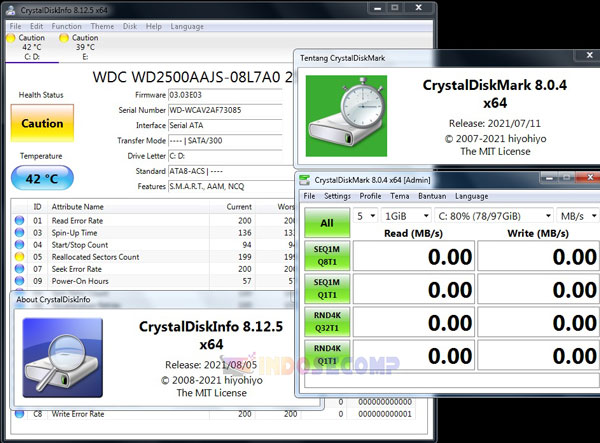Open the Profile menu in CrystalDiskMark
This screenshot has width=600, height=443.
(x=370, y=196)
